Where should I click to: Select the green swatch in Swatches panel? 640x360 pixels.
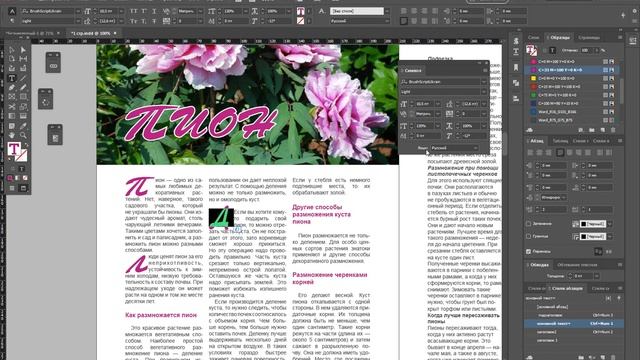click(x=533, y=95)
